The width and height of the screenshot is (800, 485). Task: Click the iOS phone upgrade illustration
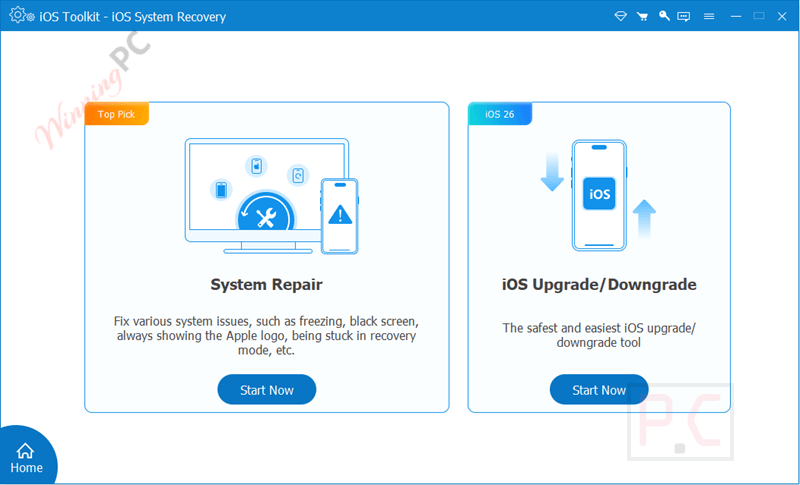coord(598,195)
